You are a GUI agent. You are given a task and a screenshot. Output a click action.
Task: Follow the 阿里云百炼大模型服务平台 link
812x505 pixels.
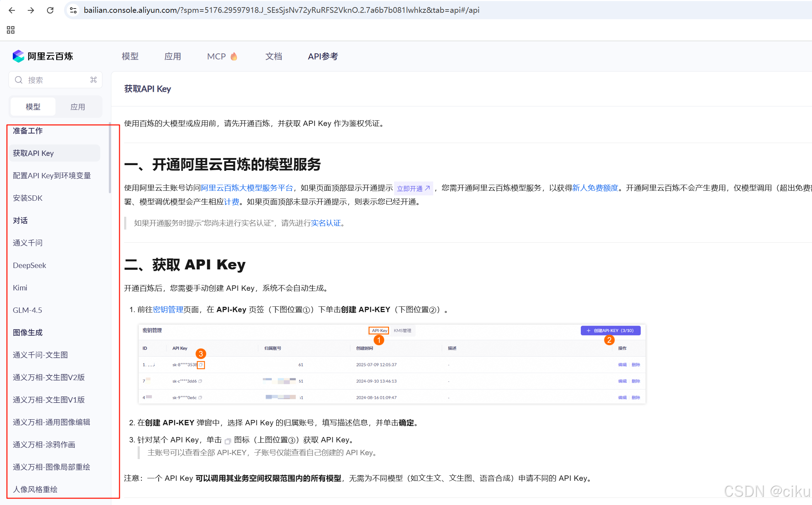[x=247, y=188]
